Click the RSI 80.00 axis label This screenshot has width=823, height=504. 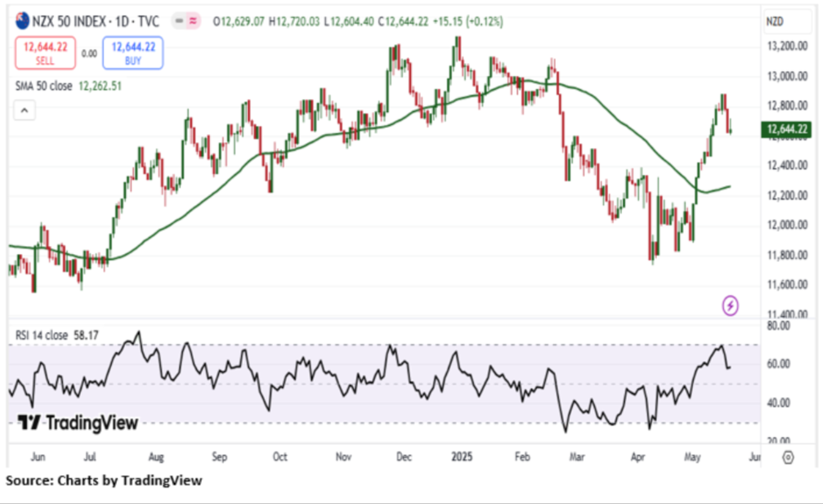pyautogui.click(x=778, y=326)
